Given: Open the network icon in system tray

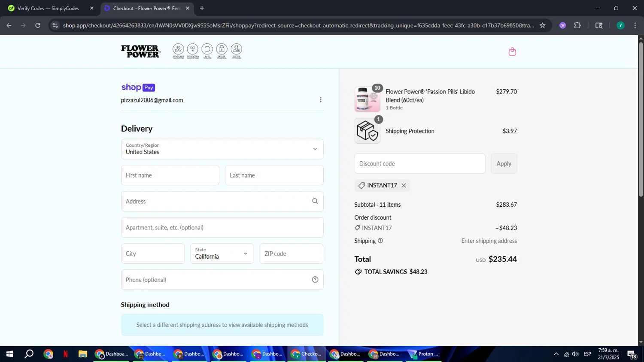Looking at the screenshot, I should tap(566, 354).
